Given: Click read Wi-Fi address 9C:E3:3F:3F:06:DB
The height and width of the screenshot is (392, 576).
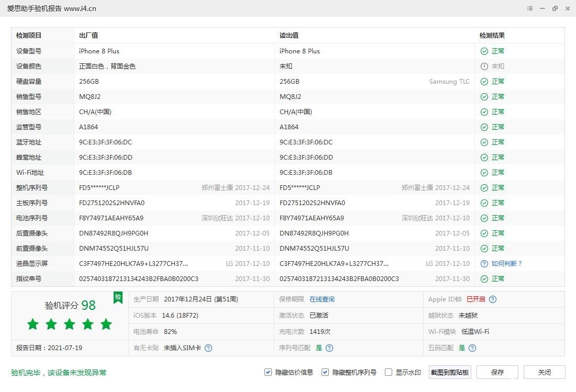Looking at the screenshot, I should coord(306,173).
